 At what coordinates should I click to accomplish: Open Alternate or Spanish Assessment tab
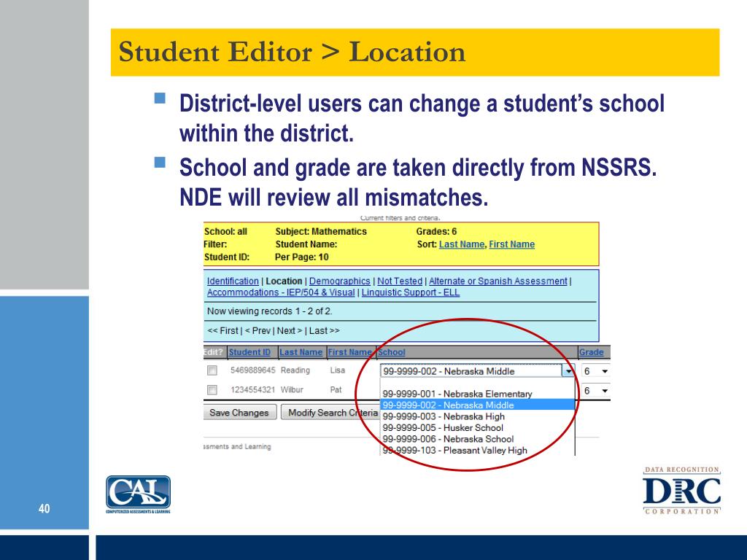point(498,281)
